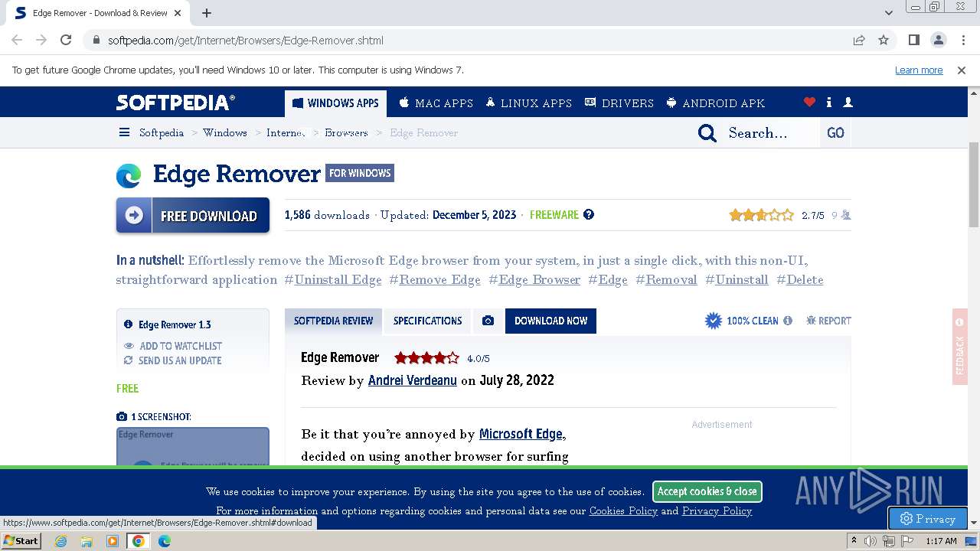The height and width of the screenshot is (551, 980).
Task: Go to the Softpedia home logo
Action: 176,103
